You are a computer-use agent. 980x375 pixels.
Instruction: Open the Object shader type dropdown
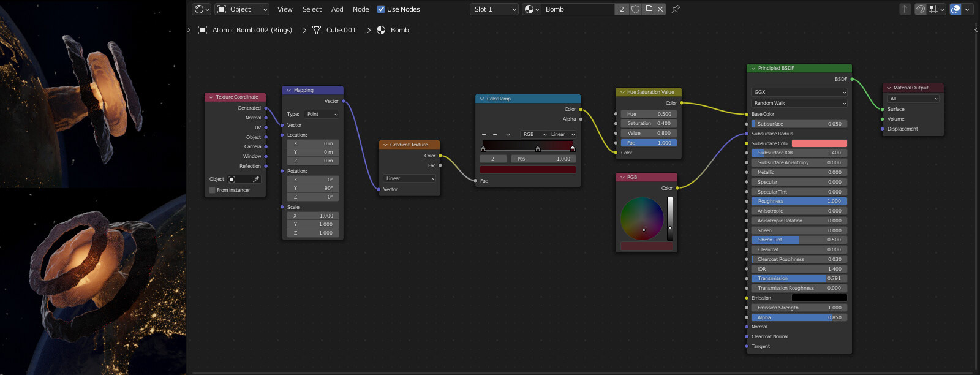coord(242,9)
